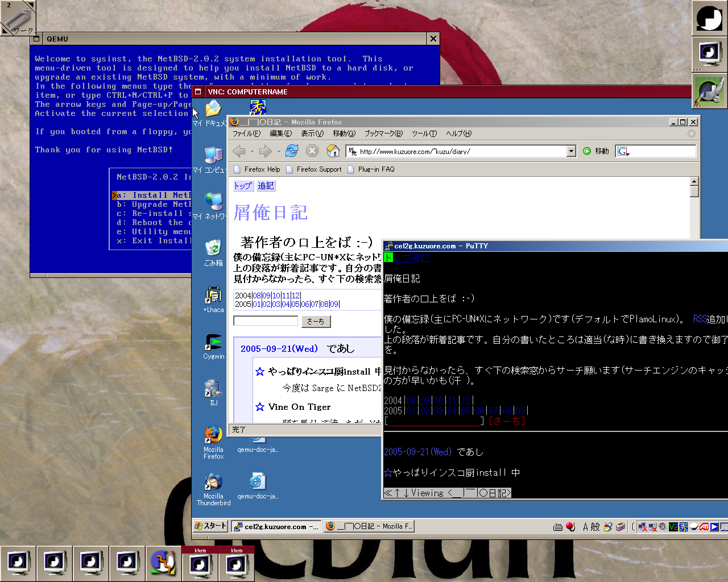Click Firefox Home button
Screen dimensions: 728x582
[333, 151]
